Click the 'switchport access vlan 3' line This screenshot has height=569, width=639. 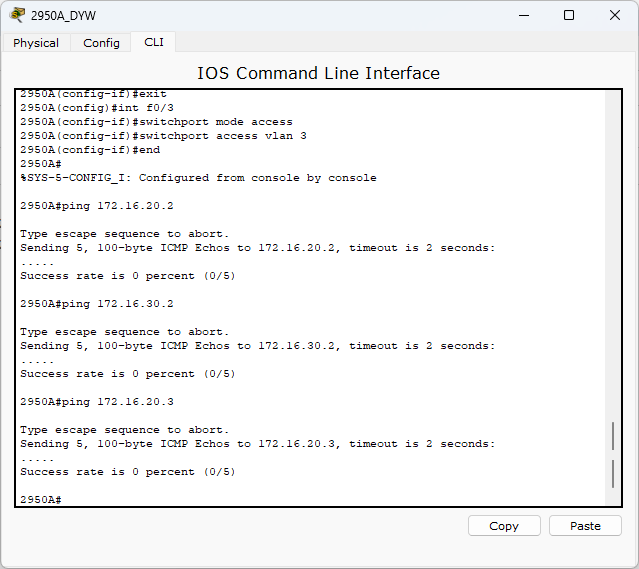[x=163, y=136]
